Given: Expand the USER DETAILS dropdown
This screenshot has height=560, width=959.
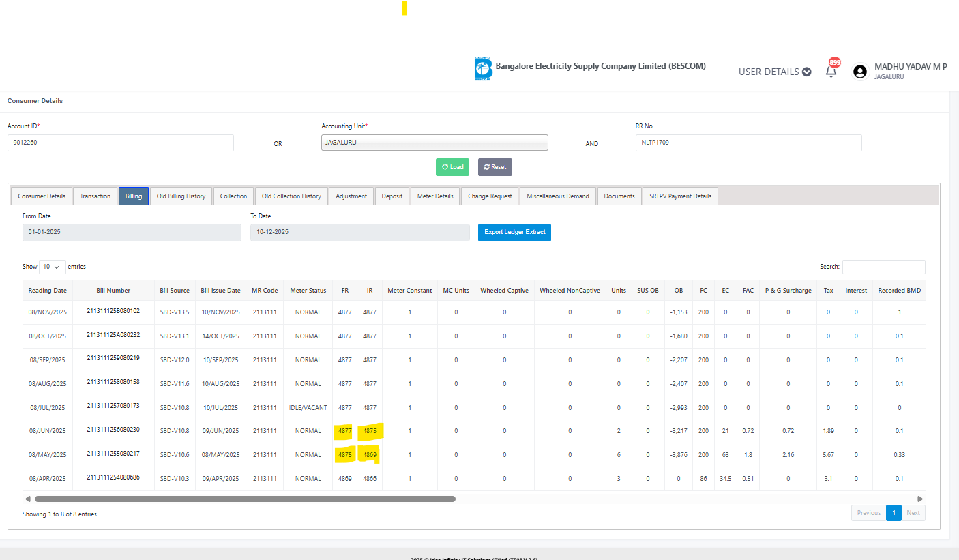Looking at the screenshot, I should (774, 72).
